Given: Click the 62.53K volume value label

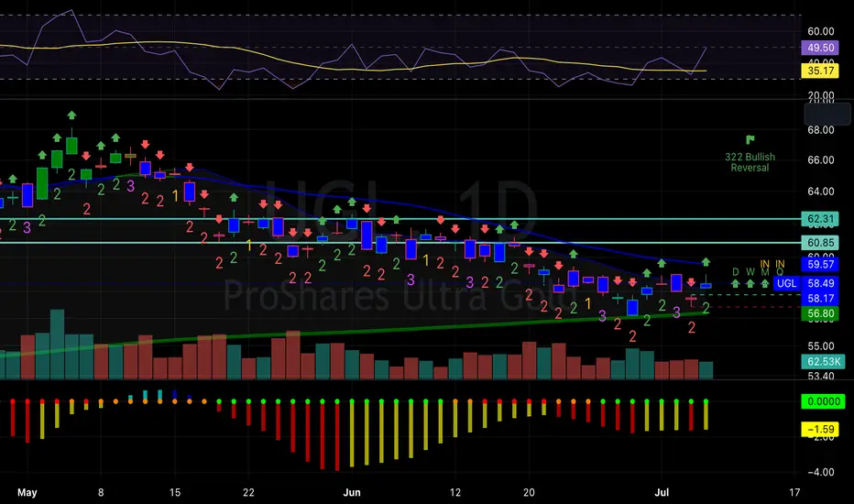Looking at the screenshot, I should coord(823,362).
